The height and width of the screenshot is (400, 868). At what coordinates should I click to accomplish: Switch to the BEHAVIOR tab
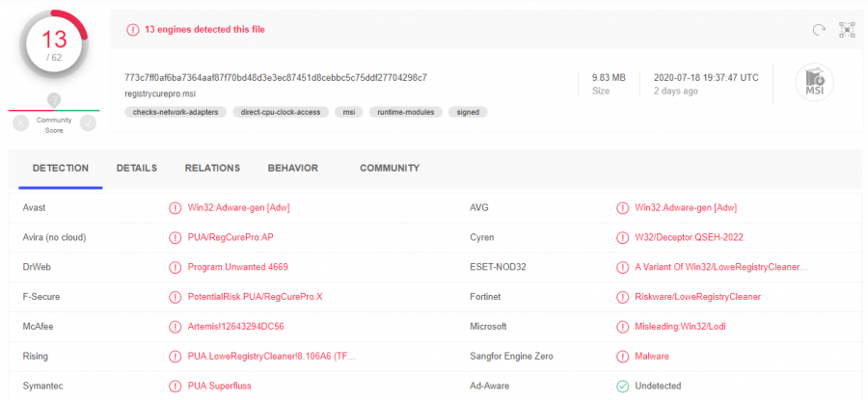(293, 168)
